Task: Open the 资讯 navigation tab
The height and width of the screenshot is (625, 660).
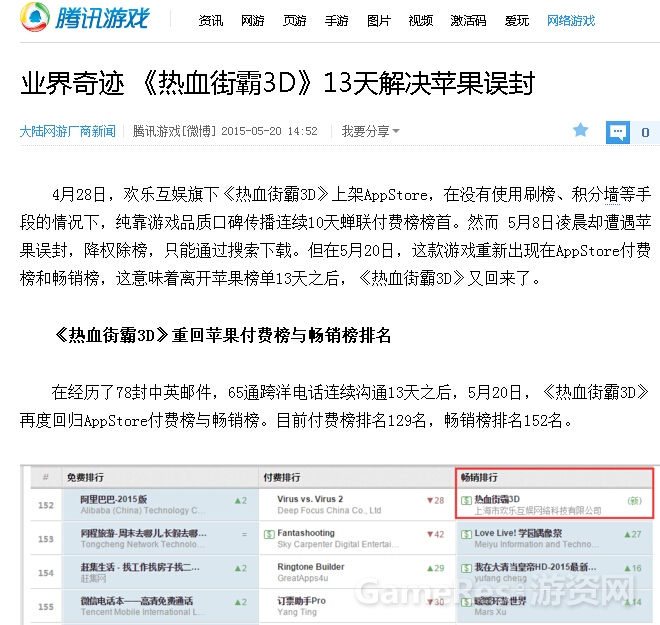Action: (211, 21)
